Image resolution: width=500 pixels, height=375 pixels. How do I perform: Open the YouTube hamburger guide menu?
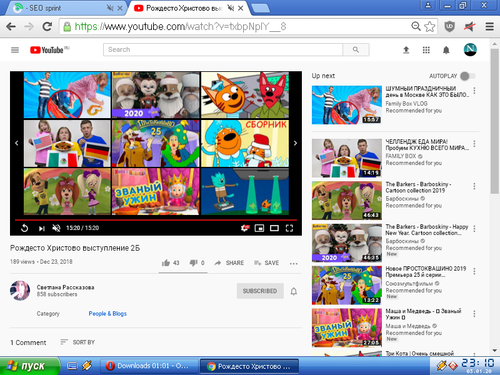(15, 50)
